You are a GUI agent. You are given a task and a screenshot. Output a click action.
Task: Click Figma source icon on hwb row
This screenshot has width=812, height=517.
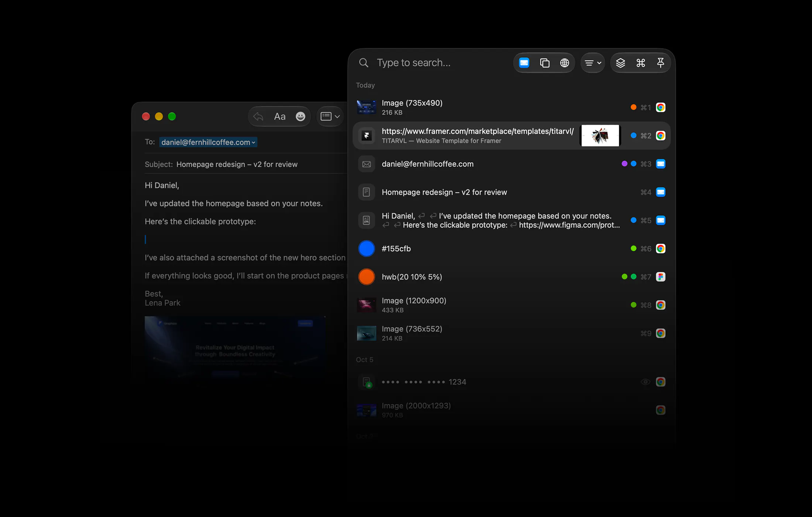[x=661, y=277]
